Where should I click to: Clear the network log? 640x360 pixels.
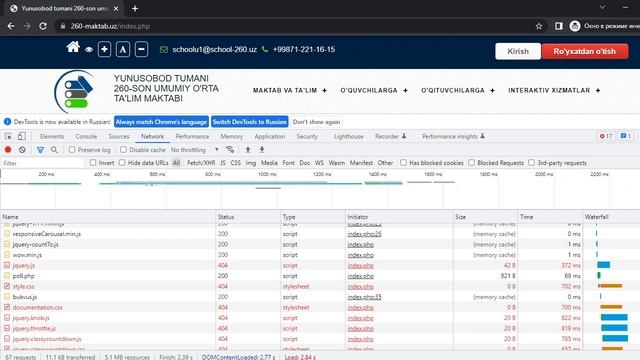pyautogui.click(x=22, y=150)
